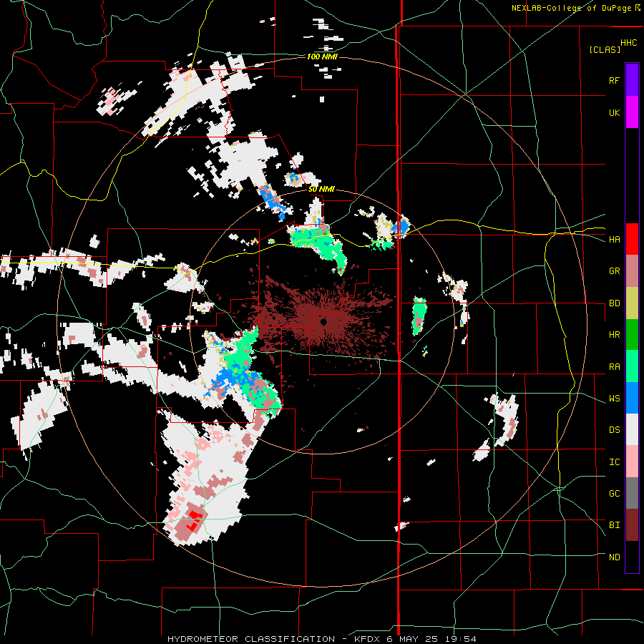Click the radar site center dot
644x644 pixels.
pos(323,322)
